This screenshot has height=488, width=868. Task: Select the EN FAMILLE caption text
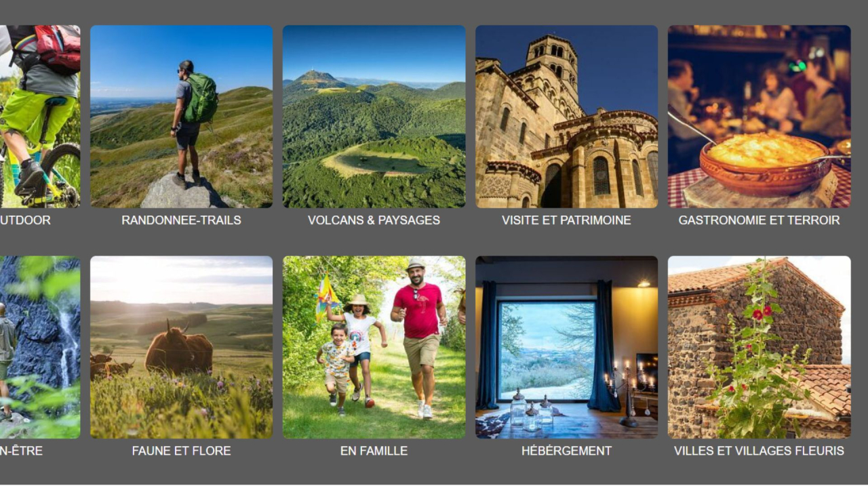(x=374, y=451)
